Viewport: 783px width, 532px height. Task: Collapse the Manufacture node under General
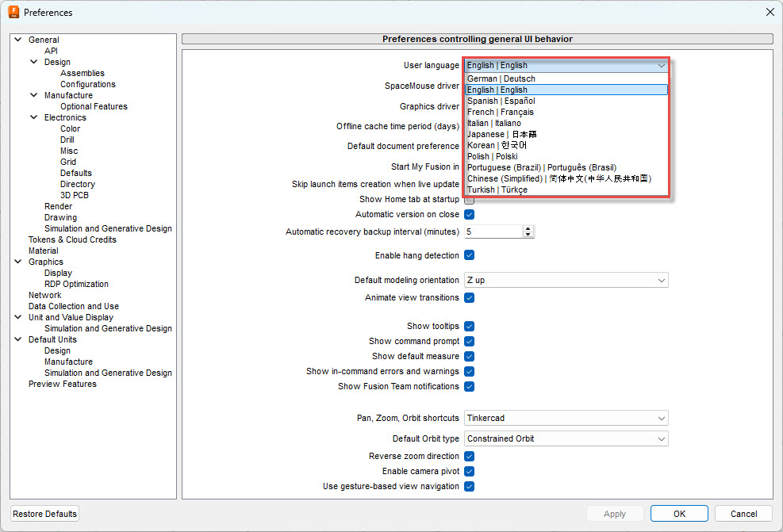[x=34, y=95]
